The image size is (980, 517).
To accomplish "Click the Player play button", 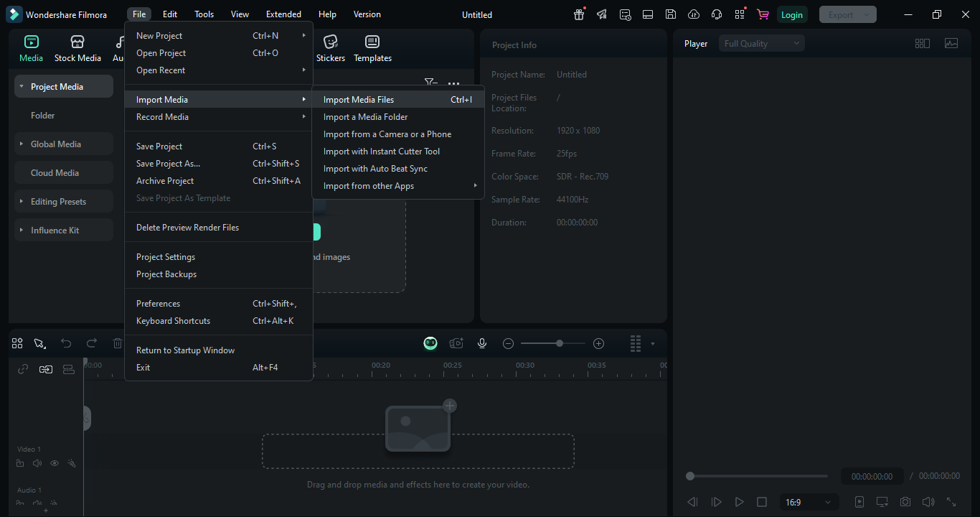I will coord(739,502).
